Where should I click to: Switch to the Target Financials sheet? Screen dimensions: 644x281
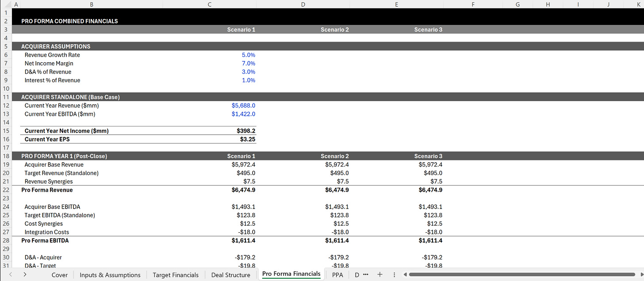click(175, 274)
